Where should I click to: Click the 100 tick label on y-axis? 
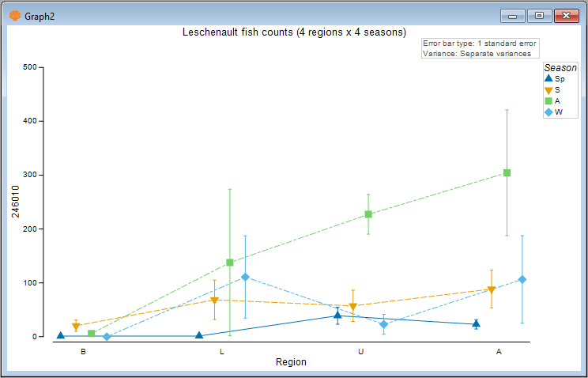point(30,282)
